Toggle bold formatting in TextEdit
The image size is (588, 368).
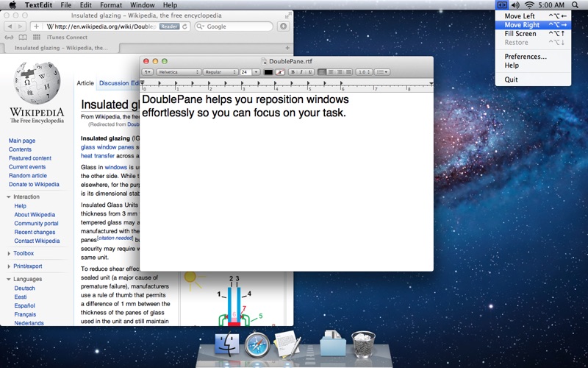[x=293, y=72]
